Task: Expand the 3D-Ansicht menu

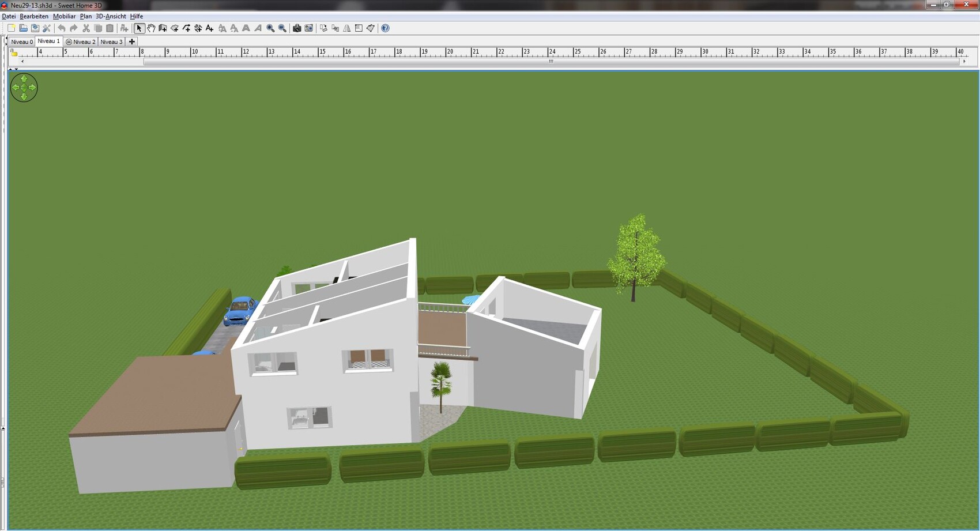Action: tap(111, 16)
